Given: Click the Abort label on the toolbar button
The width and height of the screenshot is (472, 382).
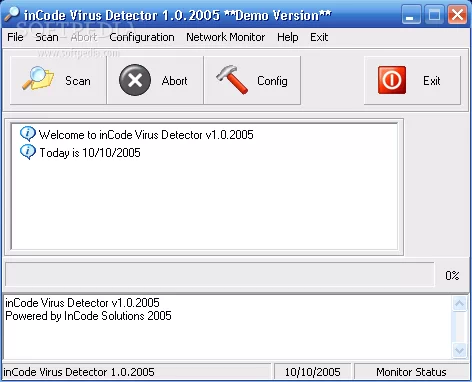Looking at the screenshot, I should [174, 81].
